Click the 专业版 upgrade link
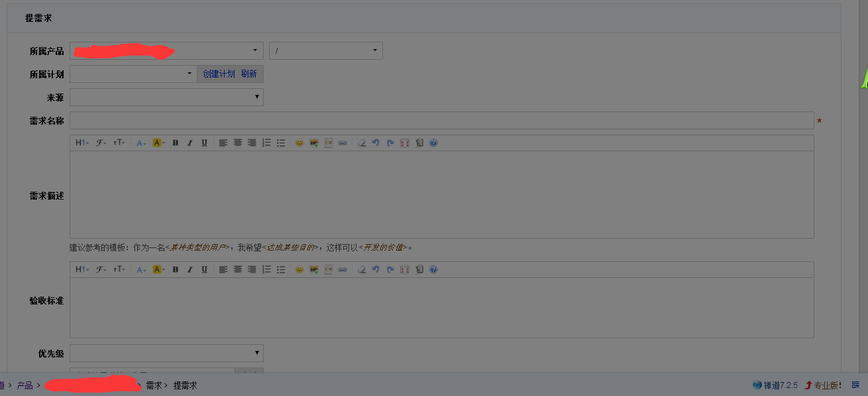 coord(823,385)
